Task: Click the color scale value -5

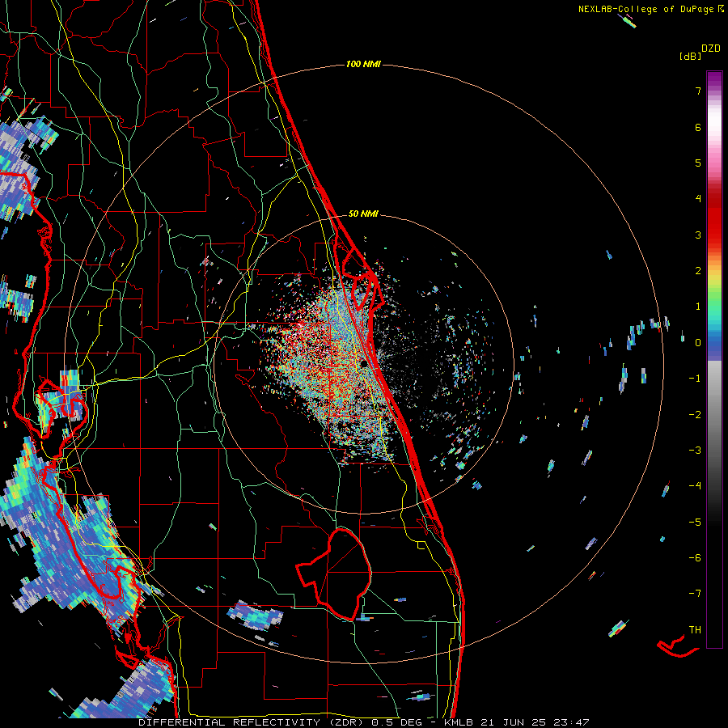Action: [x=695, y=523]
